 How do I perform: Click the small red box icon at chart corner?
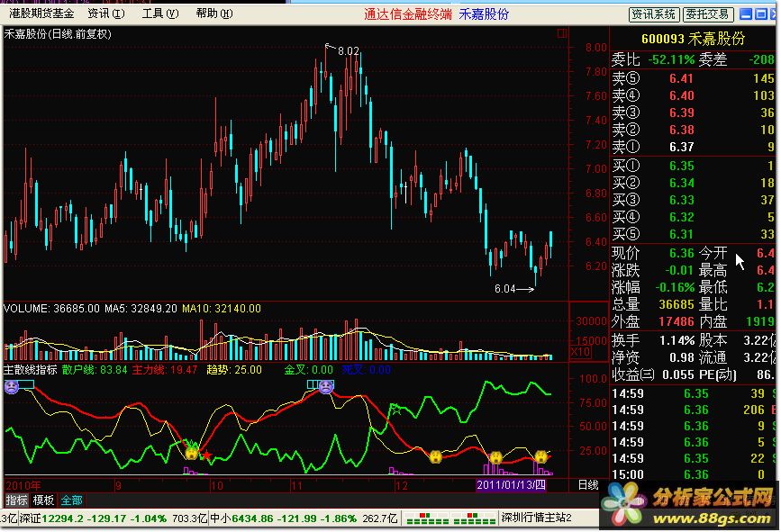point(562,33)
